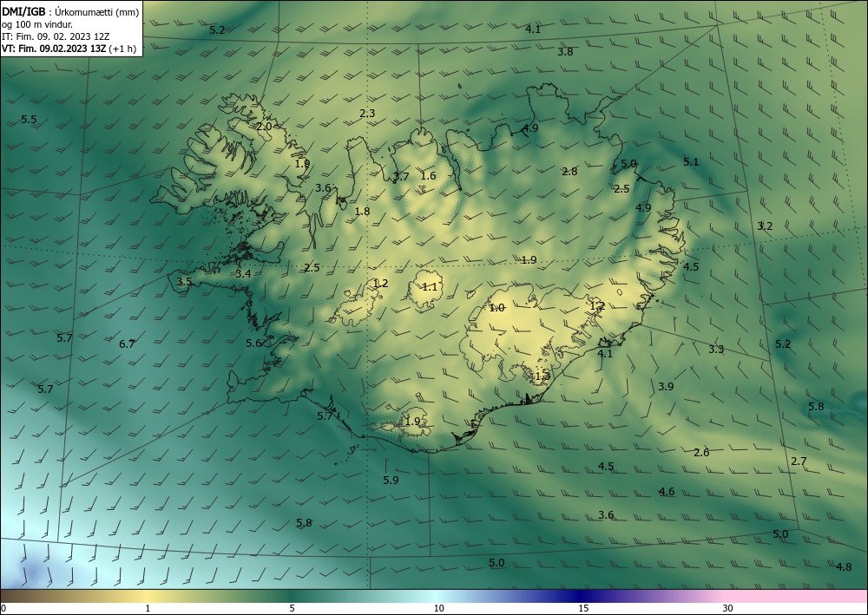
Task: Click the 'IT: Fim. 09. 02. 2023 12Z' line
Action: click(56, 36)
